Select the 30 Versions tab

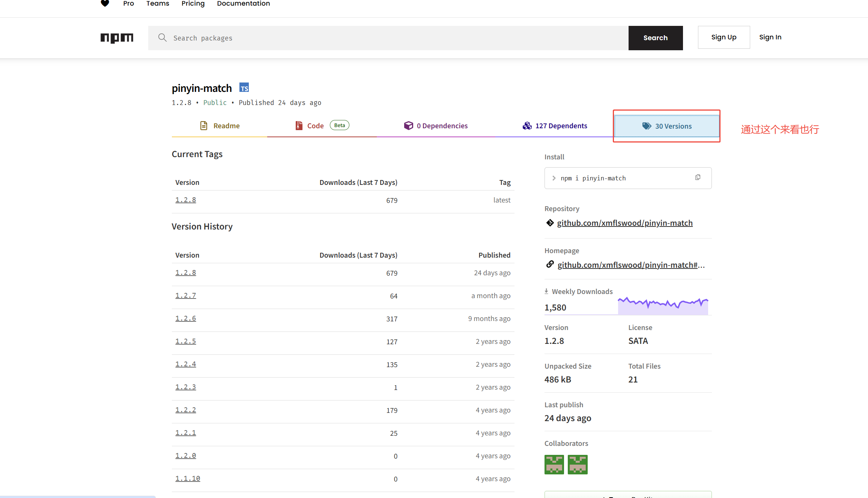click(x=666, y=126)
